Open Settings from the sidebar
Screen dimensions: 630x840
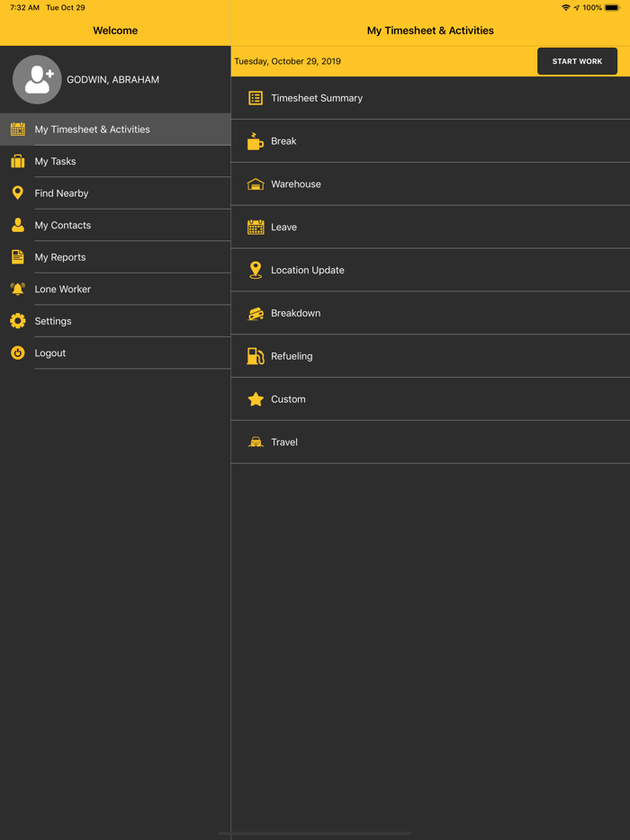click(115, 321)
